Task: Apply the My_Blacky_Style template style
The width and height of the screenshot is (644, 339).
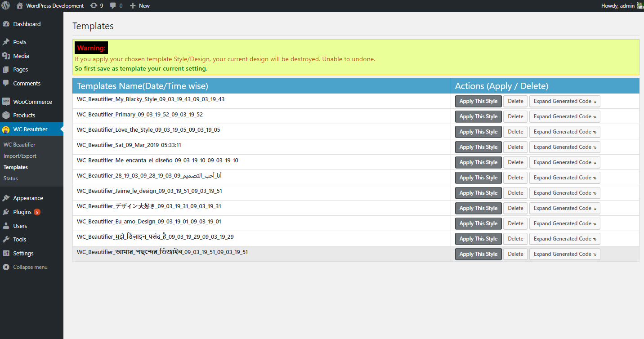Action: [x=479, y=101]
